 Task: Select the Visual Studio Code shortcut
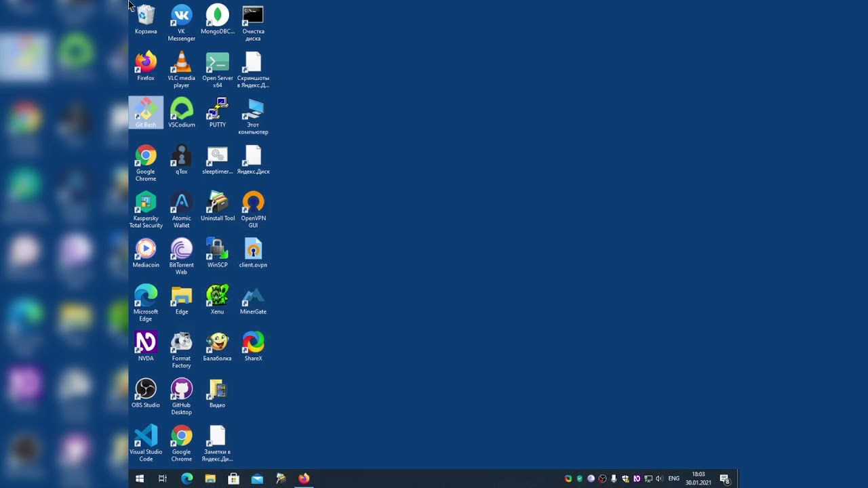coord(146,444)
